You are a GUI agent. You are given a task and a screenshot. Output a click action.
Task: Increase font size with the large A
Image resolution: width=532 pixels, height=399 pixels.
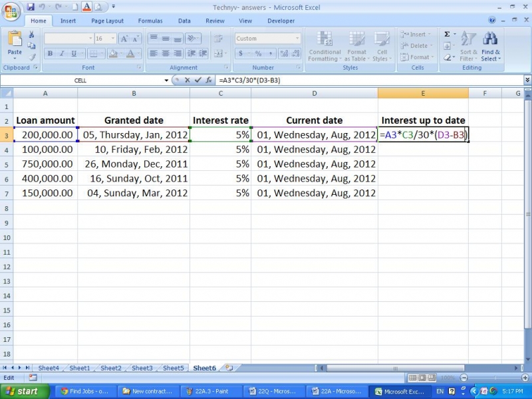click(x=124, y=39)
